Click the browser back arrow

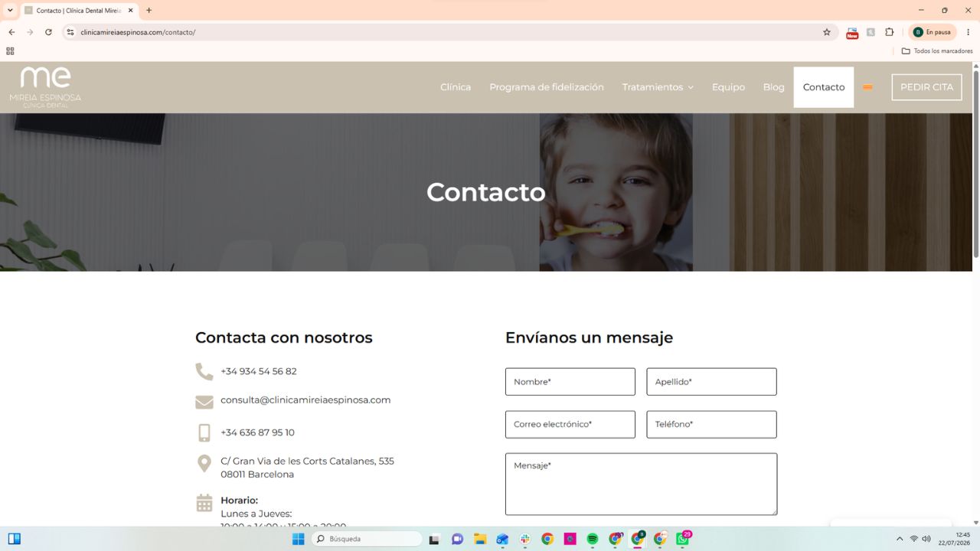(11, 32)
